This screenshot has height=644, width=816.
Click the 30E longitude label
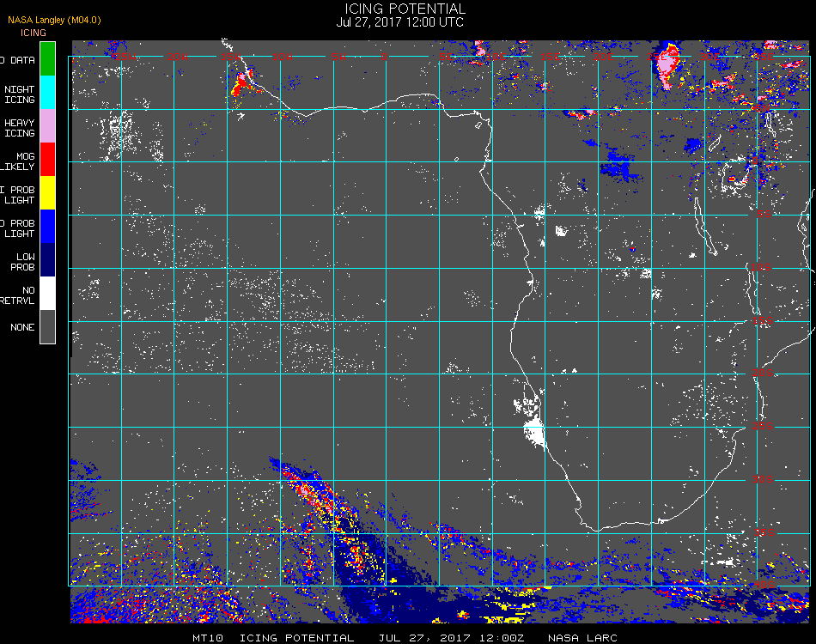tap(709, 57)
